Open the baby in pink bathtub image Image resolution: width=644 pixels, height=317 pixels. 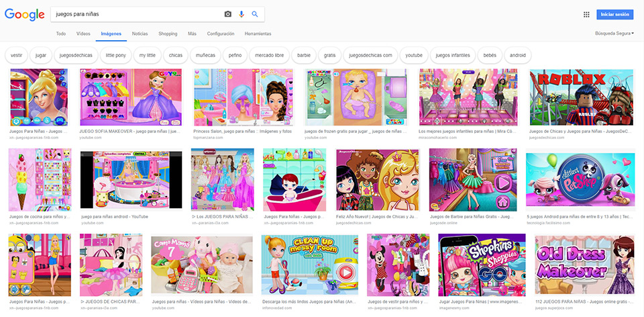pyautogui.click(x=294, y=180)
